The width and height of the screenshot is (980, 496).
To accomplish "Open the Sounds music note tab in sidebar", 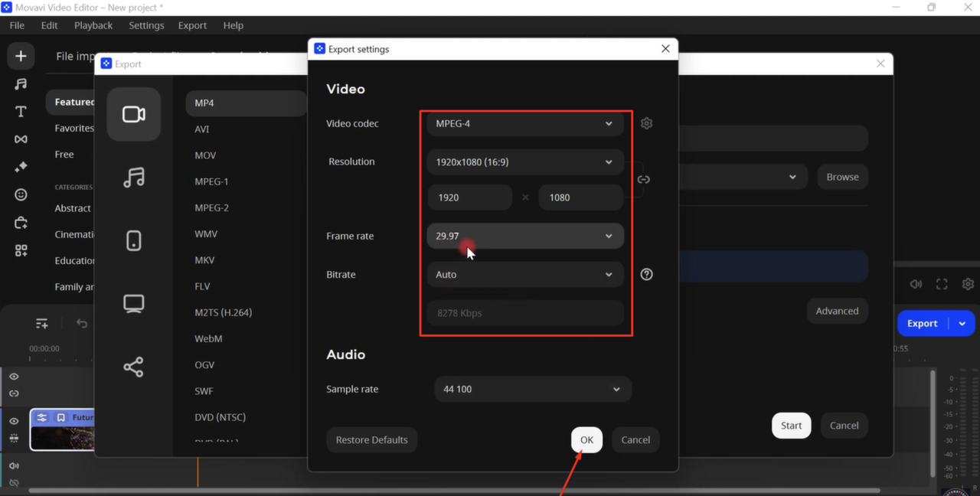I will pos(21,84).
